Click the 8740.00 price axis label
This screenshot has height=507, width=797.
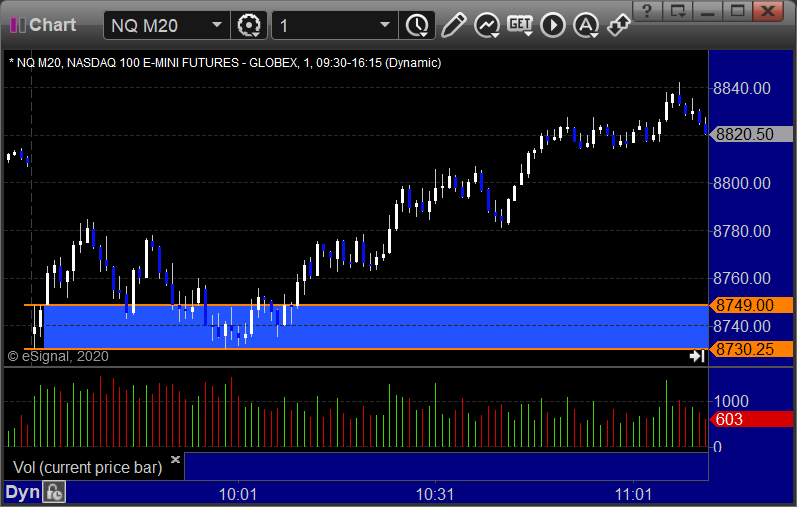pyautogui.click(x=742, y=326)
